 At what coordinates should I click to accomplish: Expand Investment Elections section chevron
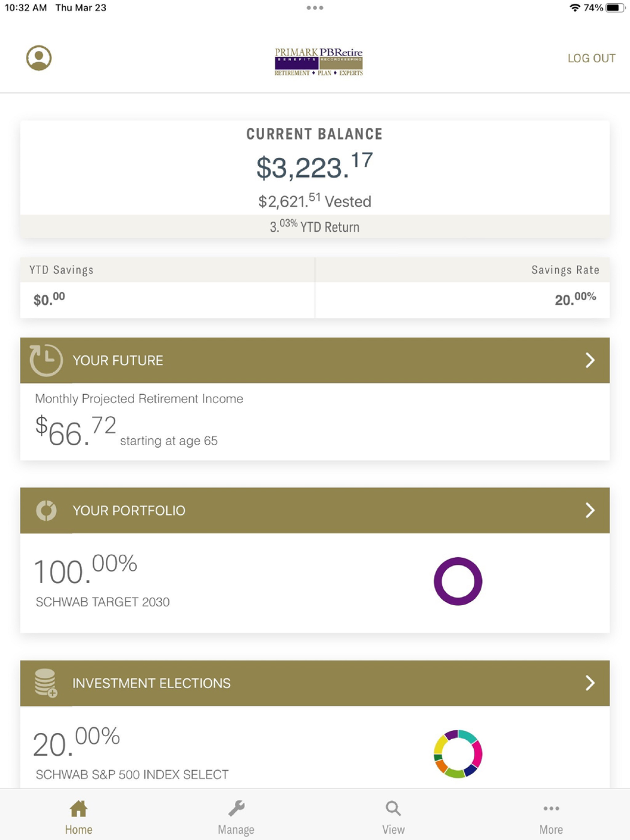point(590,683)
